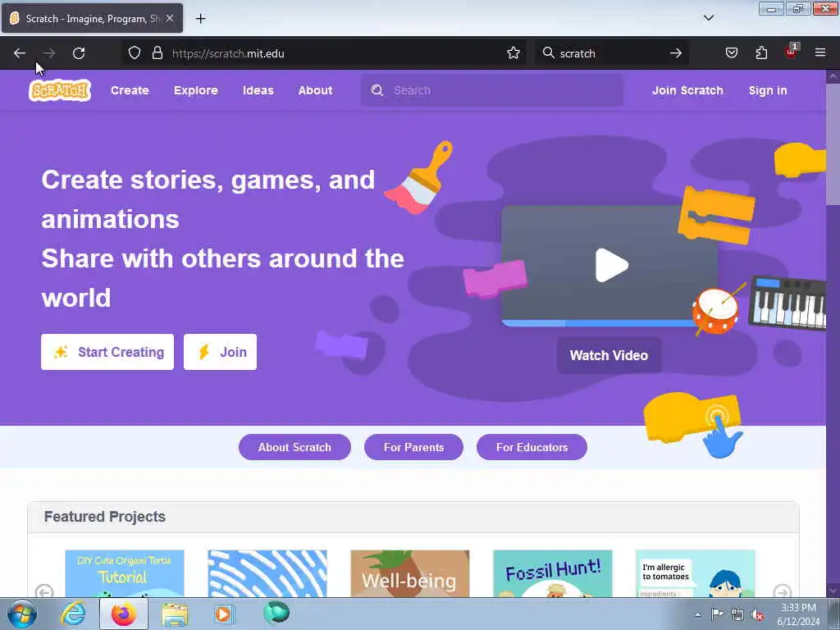Screen dimensions: 840x630
Task: Reload the current page
Action: pyautogui.click(x=79, y=53)
